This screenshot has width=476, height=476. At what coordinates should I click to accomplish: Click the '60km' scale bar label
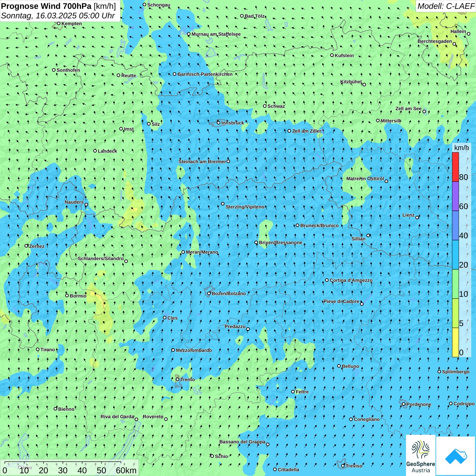(x=126, y=470)
